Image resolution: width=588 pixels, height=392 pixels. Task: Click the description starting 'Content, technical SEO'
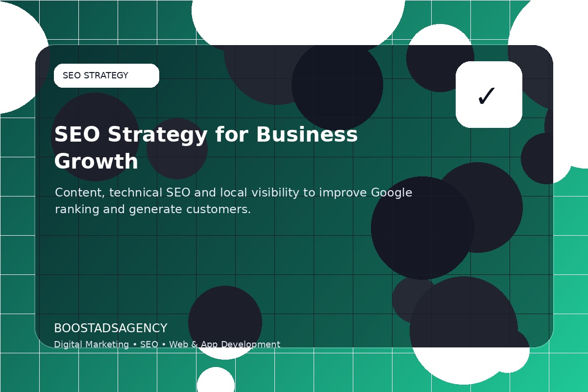click(x=234, y=201)
